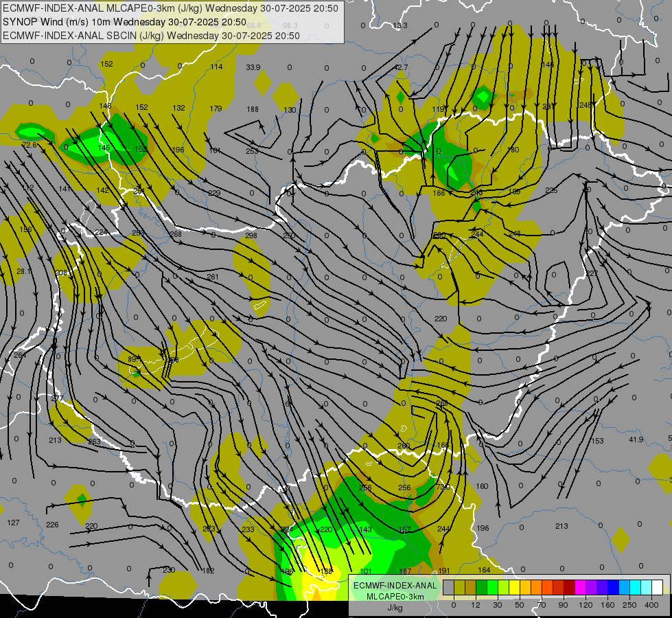
Task: Choose the bright green legend swatch
Action: click(x=493, y=588)
